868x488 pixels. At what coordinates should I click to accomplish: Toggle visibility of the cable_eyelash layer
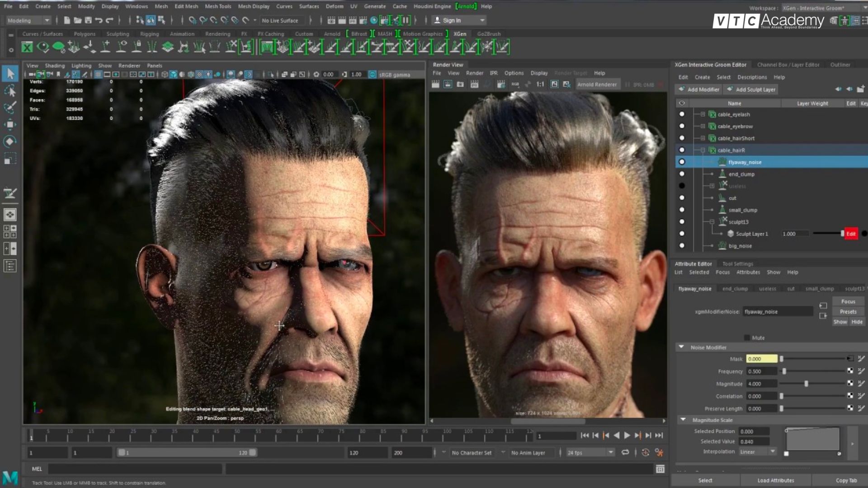682,114
